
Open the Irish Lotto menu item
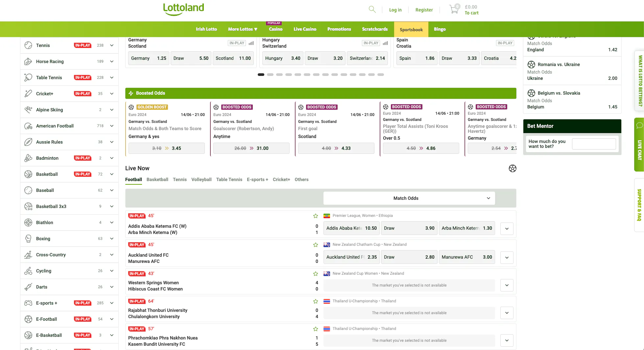tap(206, 29)
